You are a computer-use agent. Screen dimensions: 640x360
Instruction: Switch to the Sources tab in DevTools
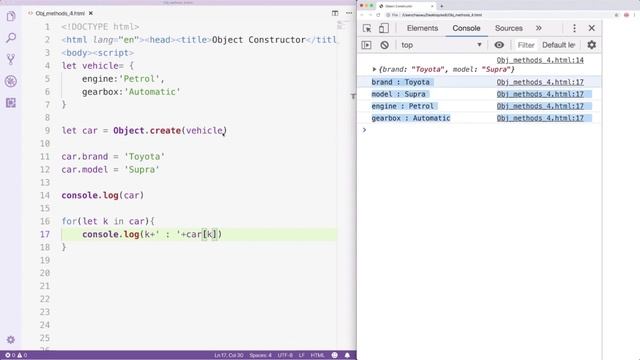(x=509, y=28)
